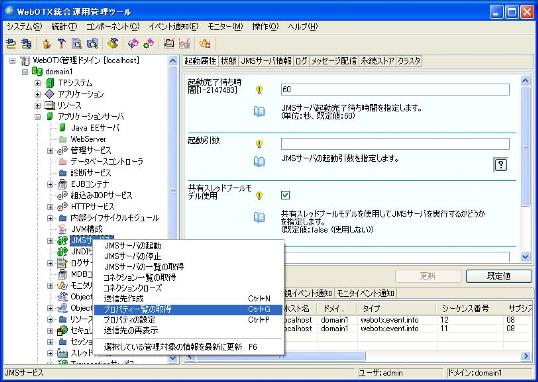Image resolution: width=538 pixels, height=382 pixels.
Task: Click the purple arrows with green gear icon
Action: click(149, 44)
